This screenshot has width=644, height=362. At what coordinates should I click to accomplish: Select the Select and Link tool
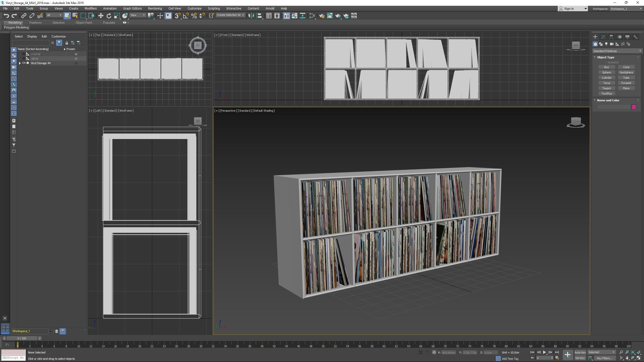pos(24,16)
